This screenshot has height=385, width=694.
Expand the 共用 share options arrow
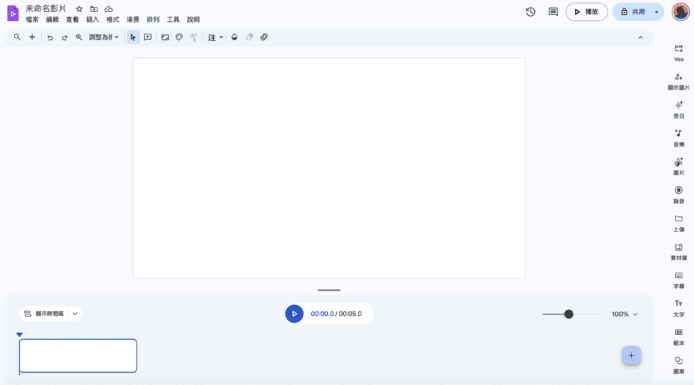point(656,12)
